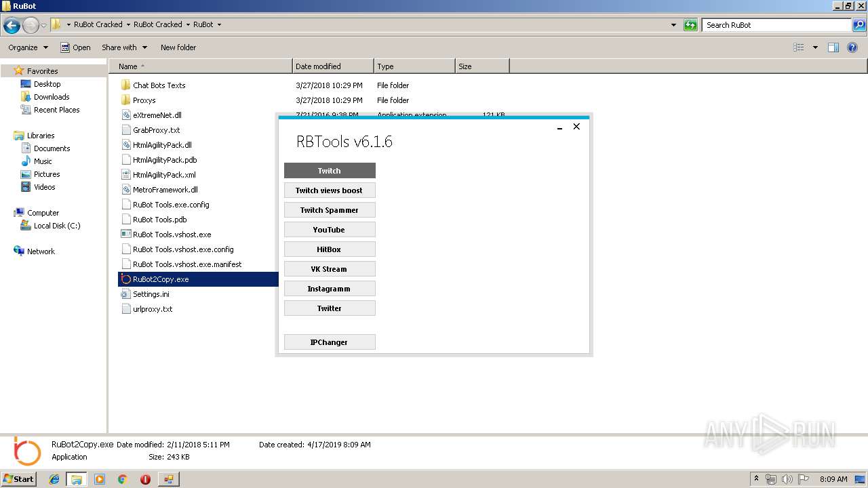Open Local Disk (C:)

pos(57,226)
